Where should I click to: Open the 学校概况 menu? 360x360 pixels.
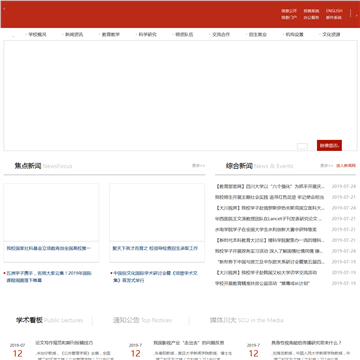37,34
